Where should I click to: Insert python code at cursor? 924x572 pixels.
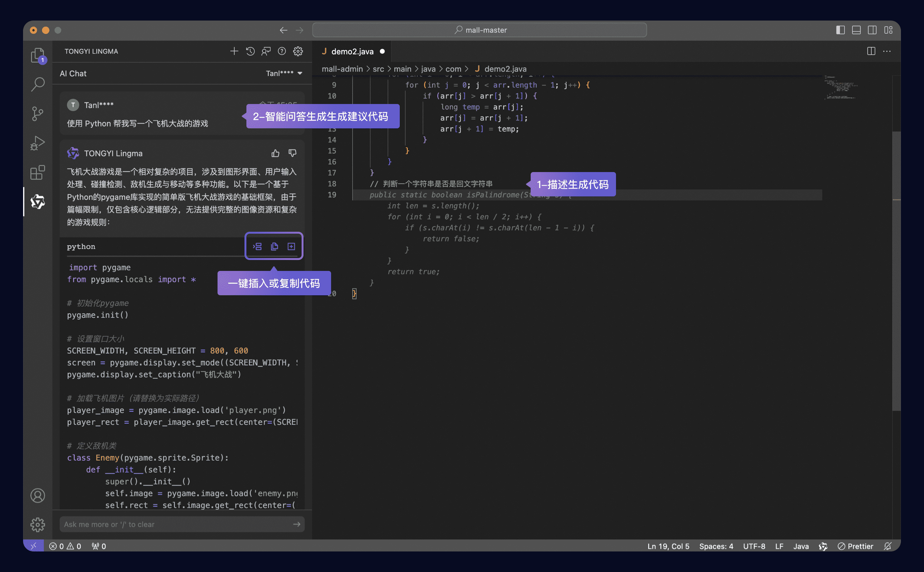point(257,247)
